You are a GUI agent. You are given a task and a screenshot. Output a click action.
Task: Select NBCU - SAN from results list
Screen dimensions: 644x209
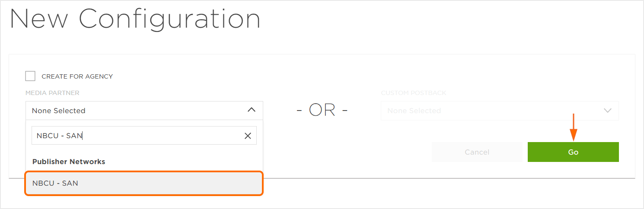(x=144, y=183)
